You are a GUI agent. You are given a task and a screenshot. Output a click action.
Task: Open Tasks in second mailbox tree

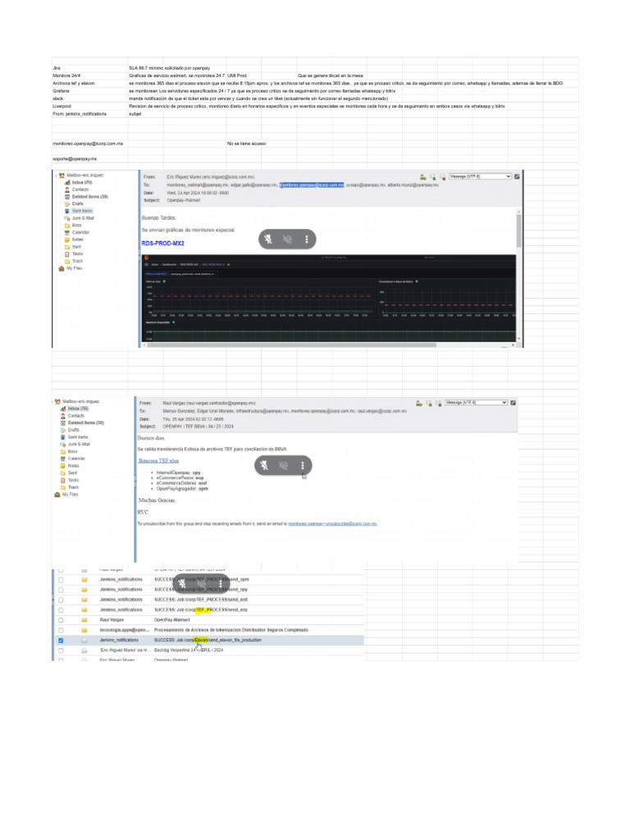click(x=73, y=480)
